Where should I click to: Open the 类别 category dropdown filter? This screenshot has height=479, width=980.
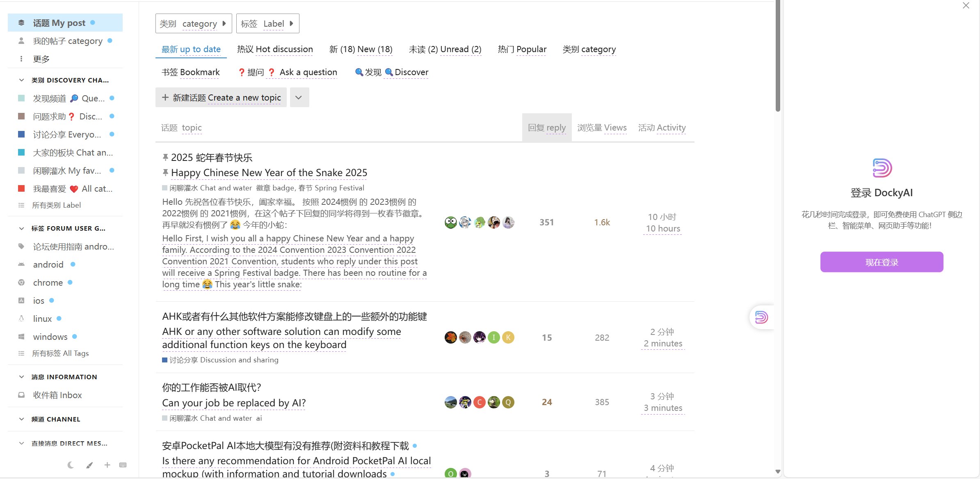[x=193, y=23]
